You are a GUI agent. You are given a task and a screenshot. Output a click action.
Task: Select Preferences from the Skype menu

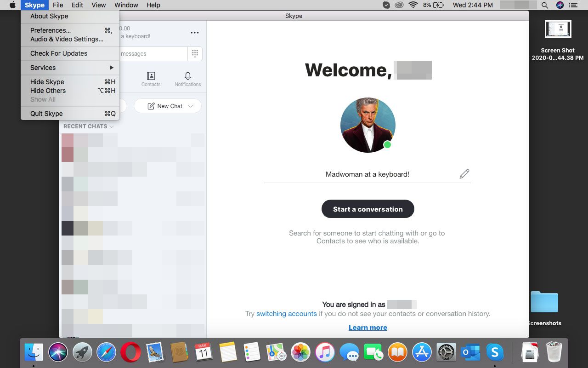[x=51, y=30]
